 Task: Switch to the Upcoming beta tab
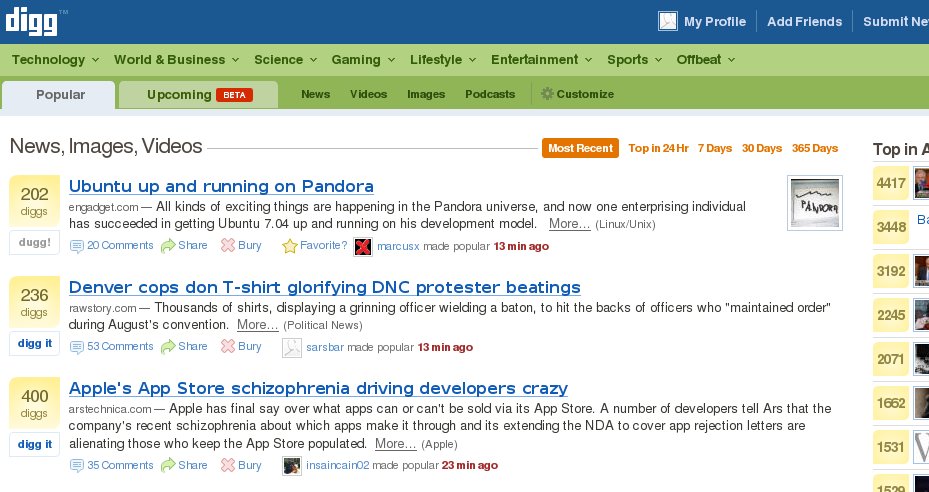[199, 94]
